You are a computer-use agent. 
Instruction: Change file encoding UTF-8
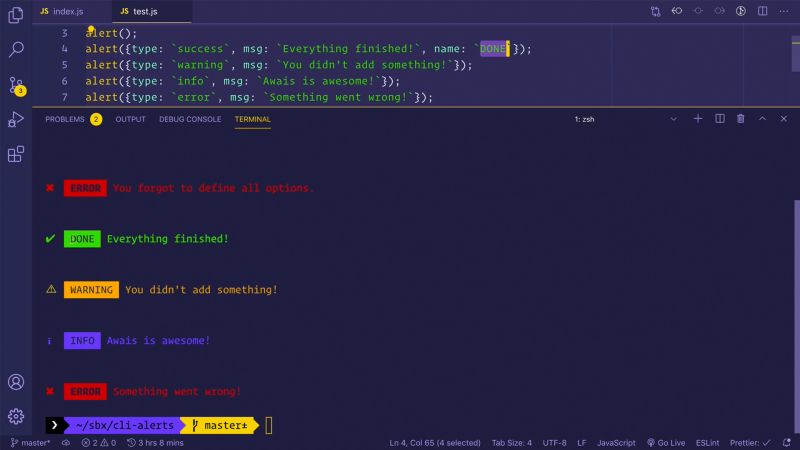click(x=554, y=442)
